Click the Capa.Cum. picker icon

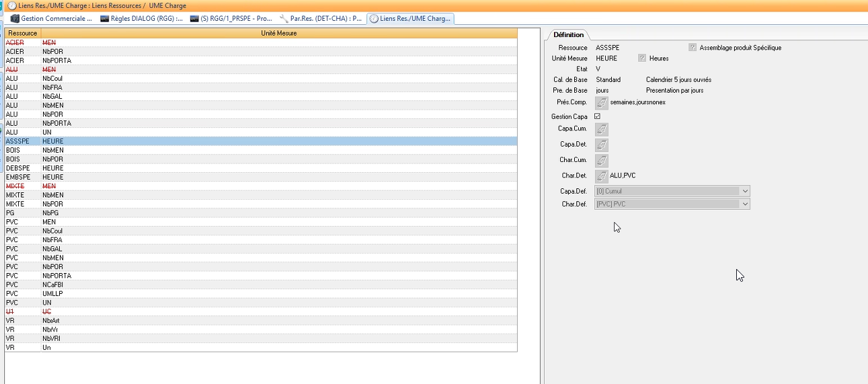coord(602,129)
